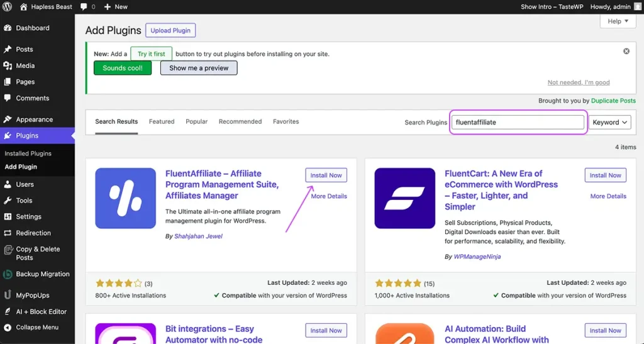Open the Keyword search type dropdown

pos(610,123)
